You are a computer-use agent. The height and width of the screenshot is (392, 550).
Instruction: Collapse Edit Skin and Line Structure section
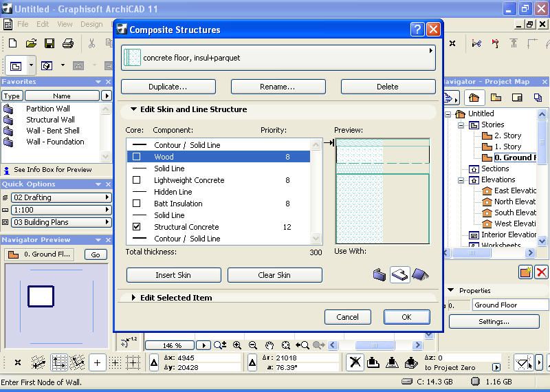click(x=133, y=109)
